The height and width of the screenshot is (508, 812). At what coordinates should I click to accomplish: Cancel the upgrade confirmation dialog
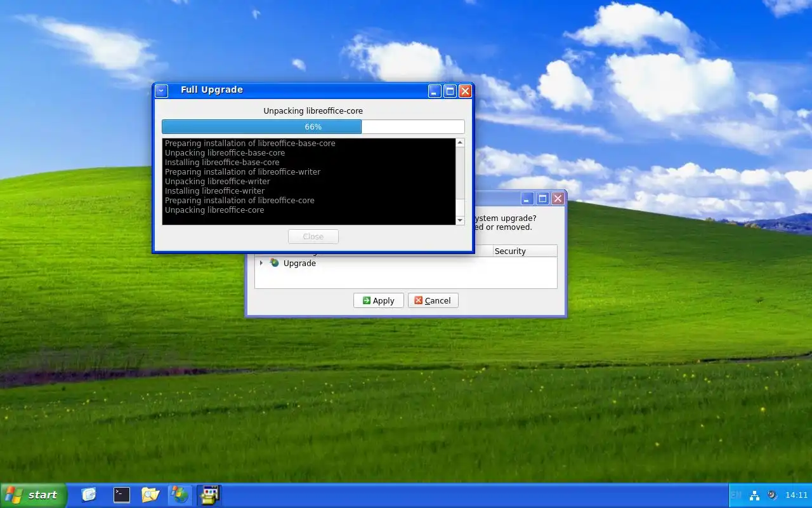coord(433,301)
